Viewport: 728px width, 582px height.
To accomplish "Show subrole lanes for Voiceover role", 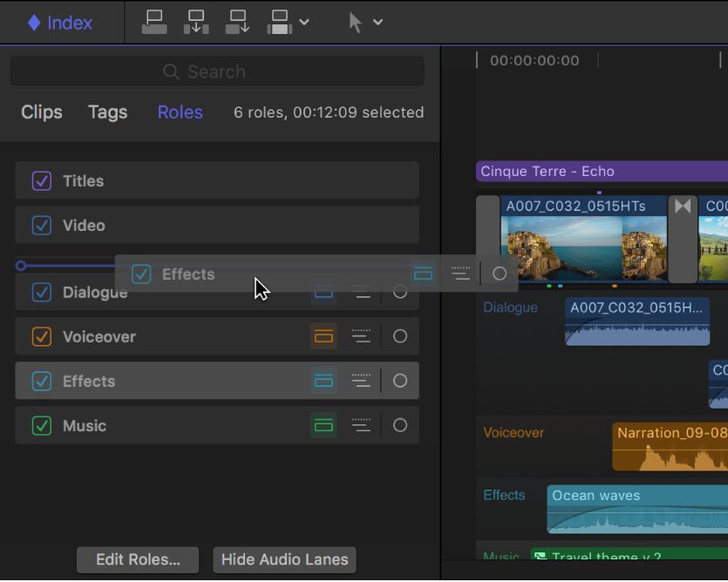I will [361, 336].
